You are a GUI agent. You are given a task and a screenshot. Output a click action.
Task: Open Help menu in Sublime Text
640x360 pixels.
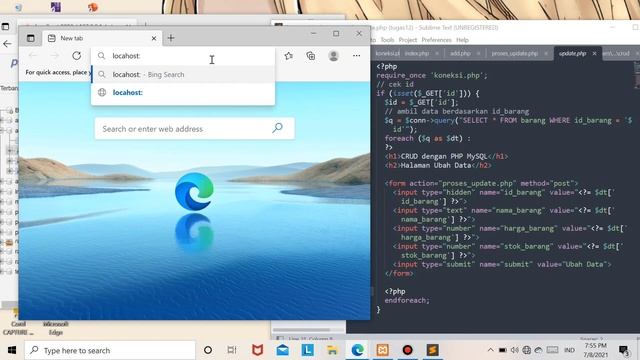pyautogui.click(x=462, y=40)
